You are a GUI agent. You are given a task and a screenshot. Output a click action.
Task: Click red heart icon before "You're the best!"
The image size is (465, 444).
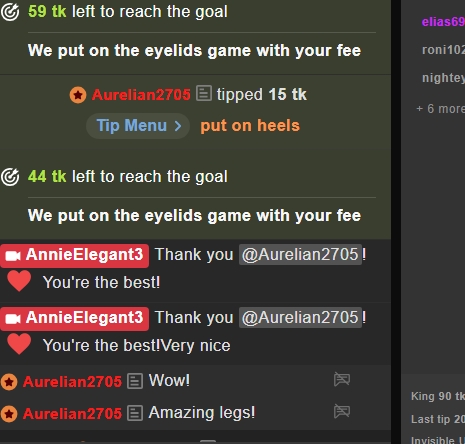(19, 281)
